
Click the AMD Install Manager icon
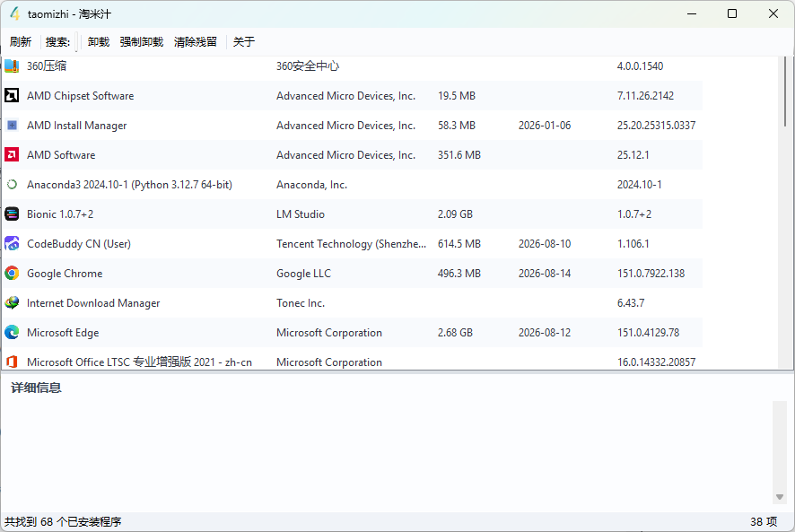pos(12,126)
